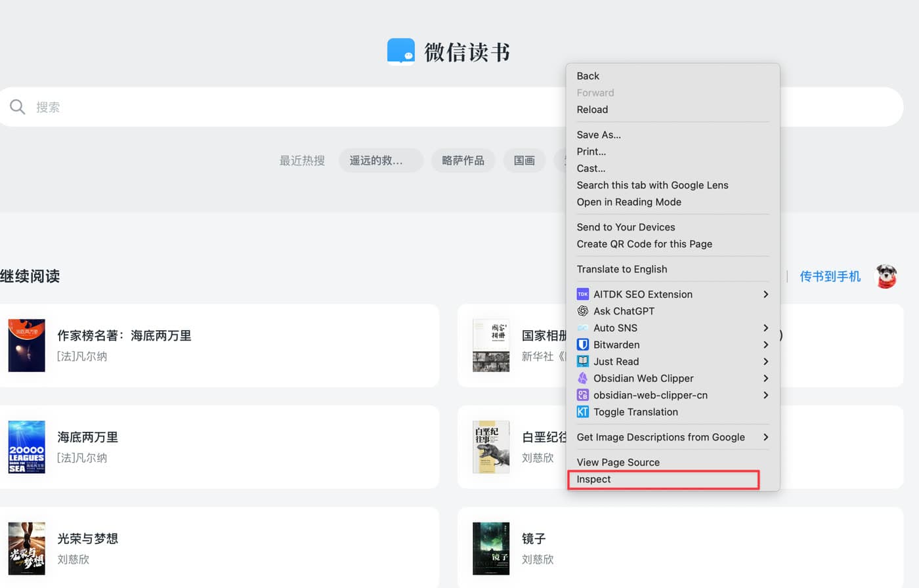The image size is (919, 588).
Task: Click the 继续阅读 heading
Action: pyautogui.click(x=30, y=276)
